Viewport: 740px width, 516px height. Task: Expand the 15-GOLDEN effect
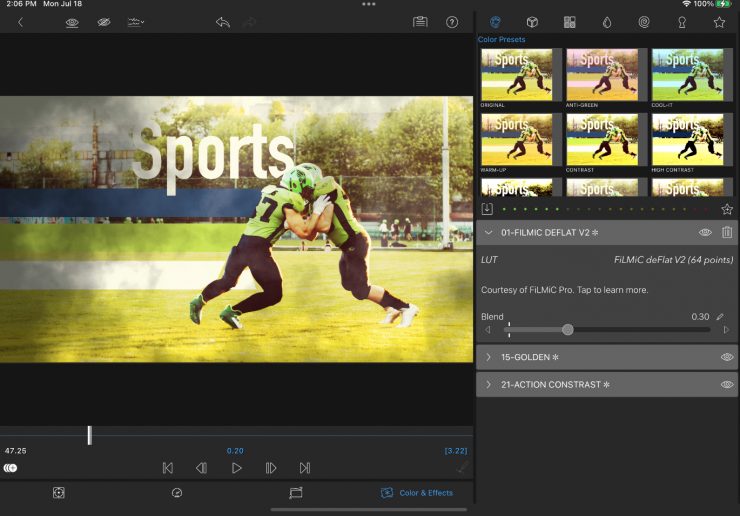[x=489, y=357]
